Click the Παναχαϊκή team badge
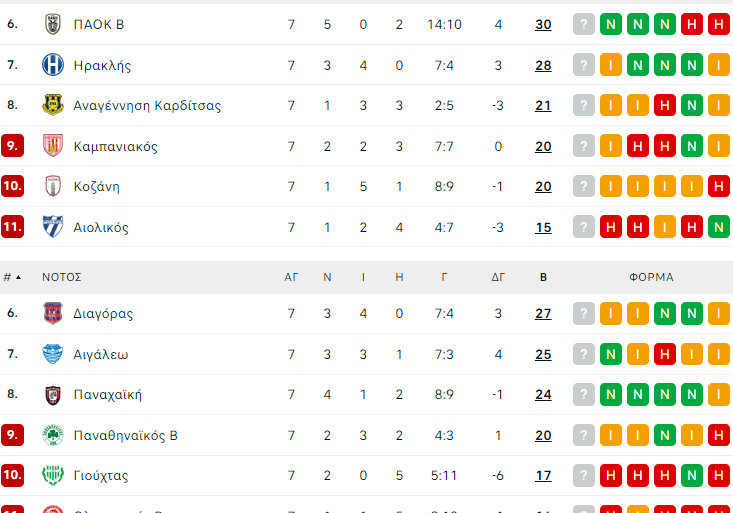This screenshot has width=733, height=513. [53, 394]
